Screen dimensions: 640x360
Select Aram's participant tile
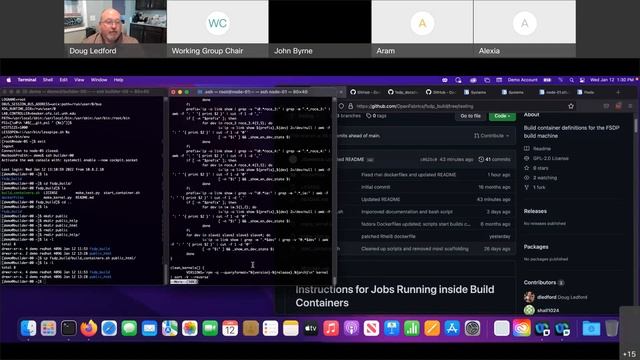click(422, 29)
